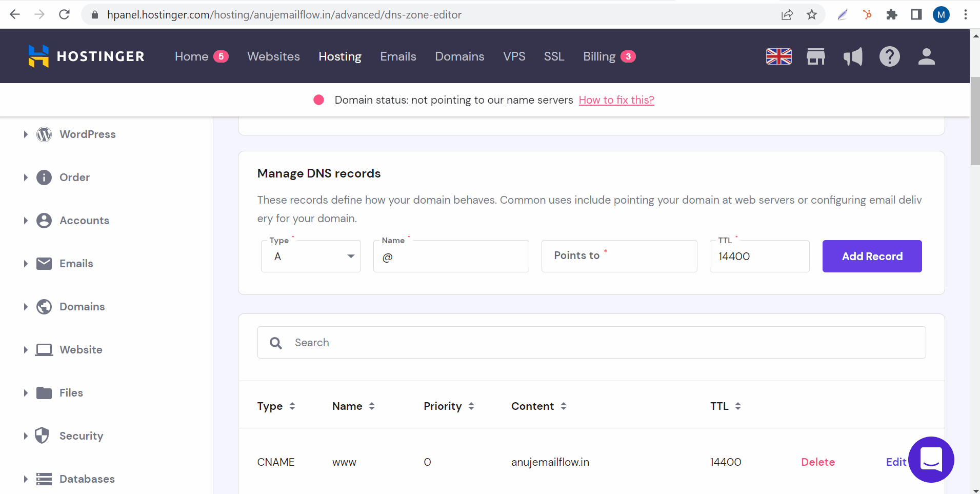
Task: Open the language selector with UK flag
Action: tap(778, 56)
